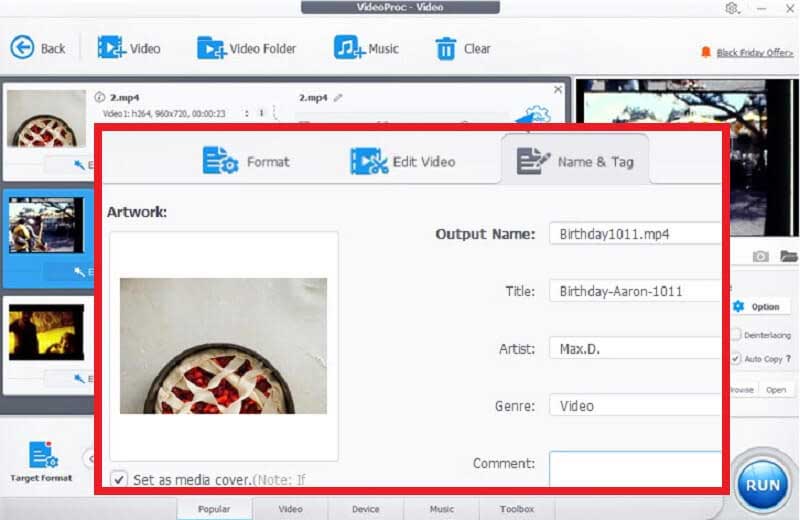The height and width of the screenshot is (520, 800).
Task: Select the Name & Tag tab
Action: click(575, 161)
